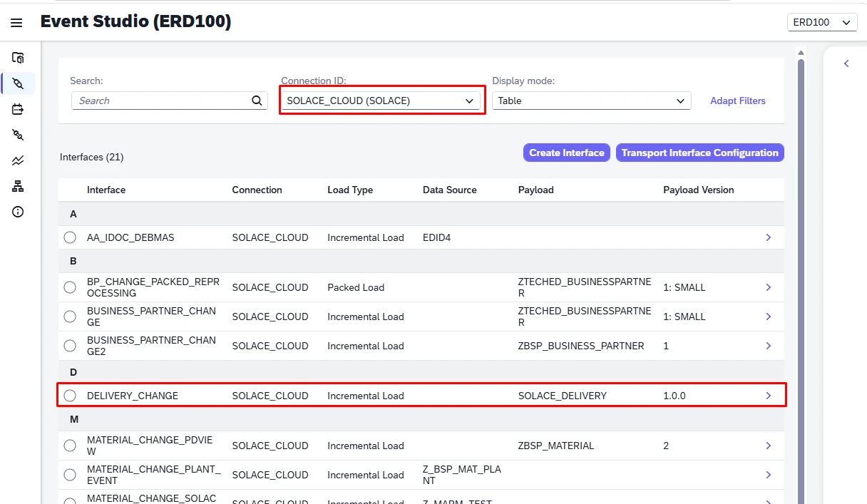Open DELIVERY_CHANGE details chevron

769,396
